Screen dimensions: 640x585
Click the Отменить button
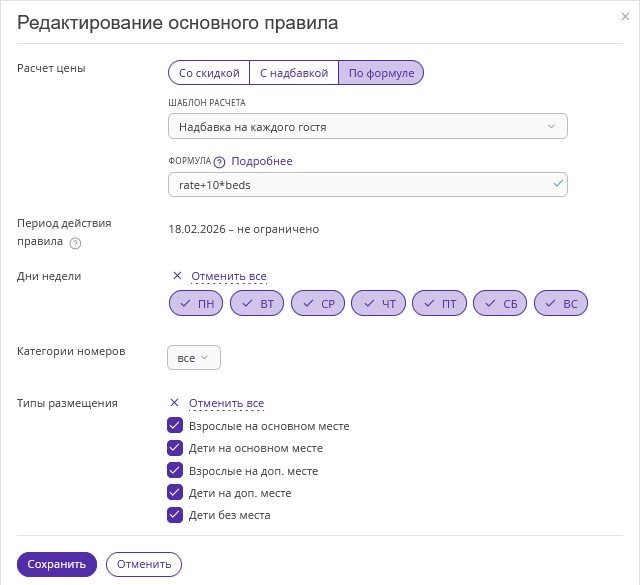pyautogui.click(x=144, y=564)
